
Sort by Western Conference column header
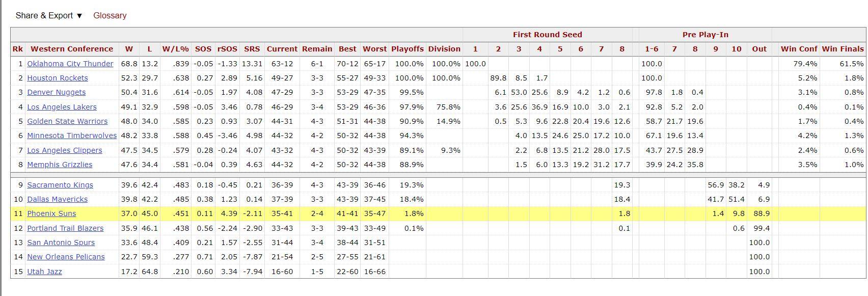72,49
